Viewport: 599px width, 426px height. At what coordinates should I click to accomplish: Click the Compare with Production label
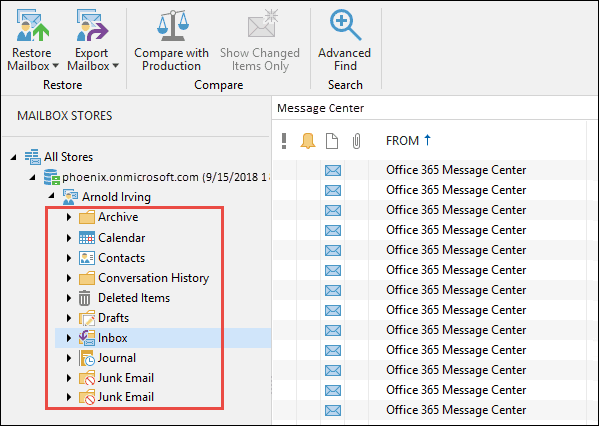coord(172,59)
